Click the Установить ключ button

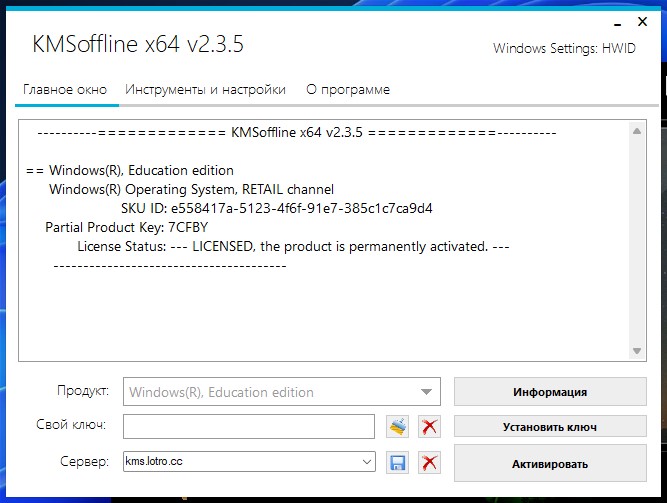click(x=550, y=427)
